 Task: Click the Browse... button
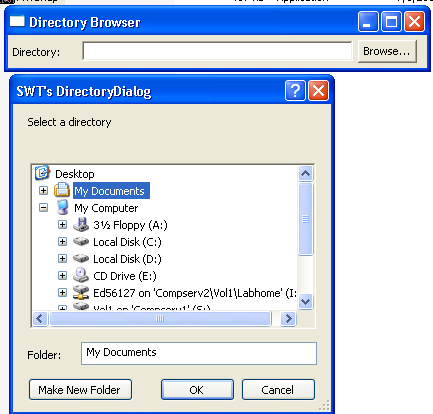(387, 51)
